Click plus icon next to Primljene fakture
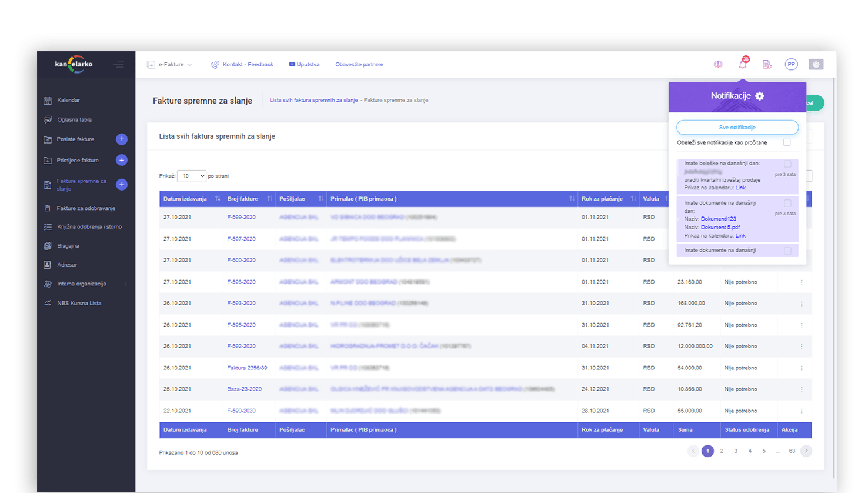The image size is (868, 493). pos(122,160)
